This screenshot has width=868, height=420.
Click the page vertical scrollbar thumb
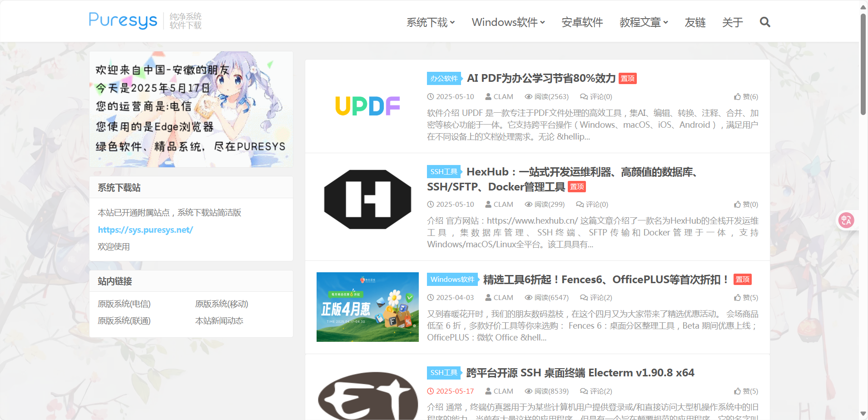[x=863, y=64]
